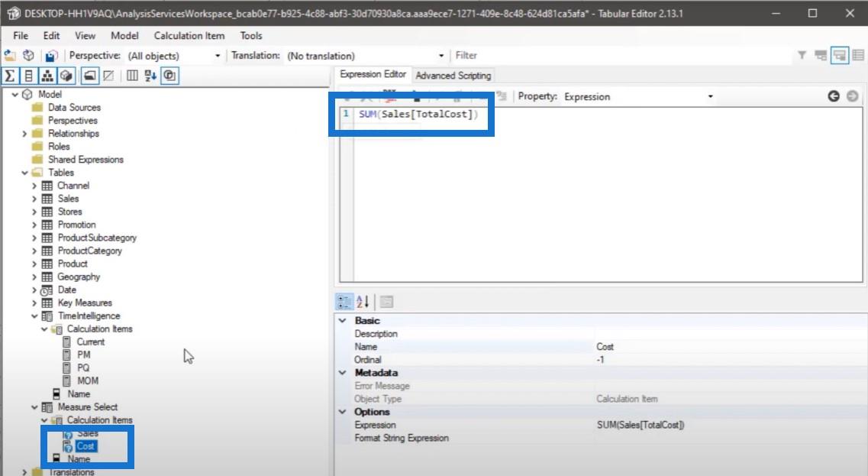The image size is (868, 476).
Task: Click the highlighted filter results layout icon
Action: (x=840, y=55)
